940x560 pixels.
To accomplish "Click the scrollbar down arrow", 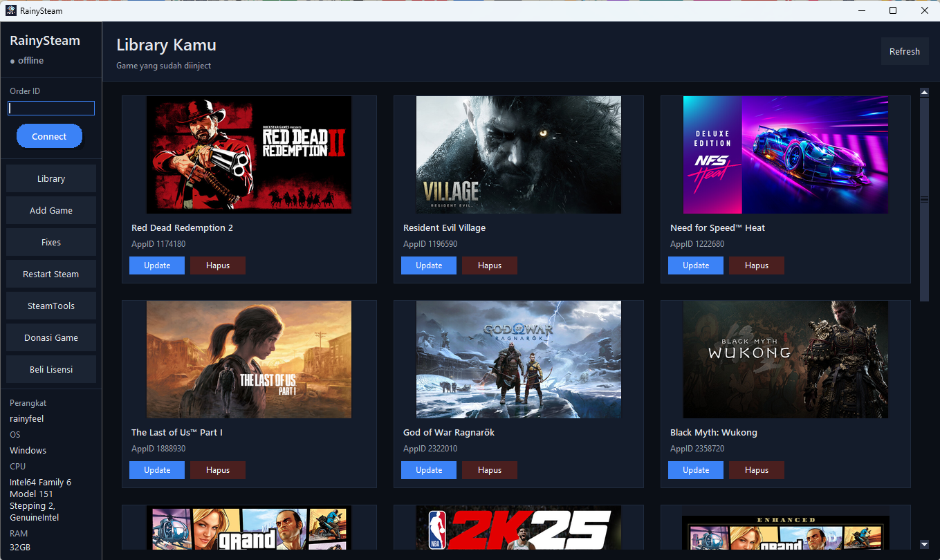I will coord(924,544).
